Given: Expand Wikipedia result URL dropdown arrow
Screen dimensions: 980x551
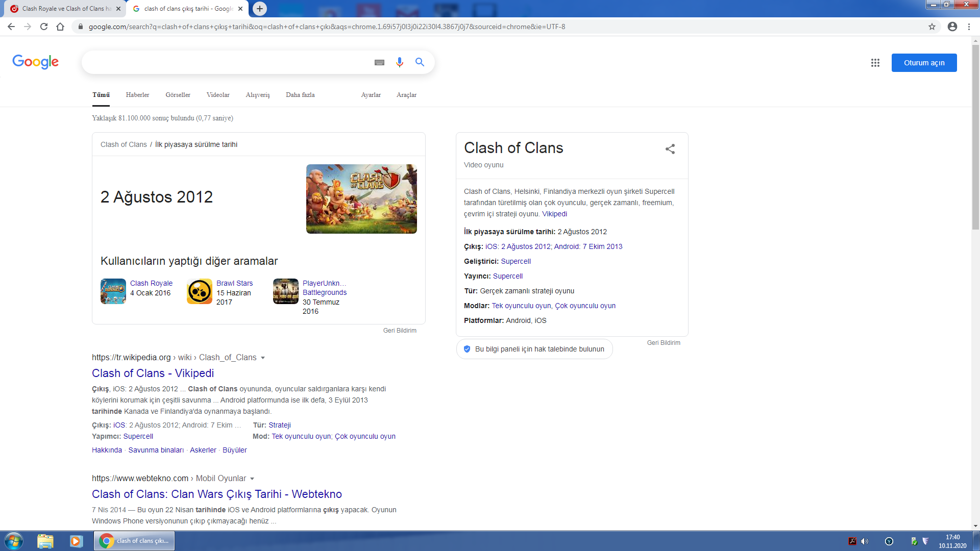Looking at the screenshot, I should tap(263, 358).
